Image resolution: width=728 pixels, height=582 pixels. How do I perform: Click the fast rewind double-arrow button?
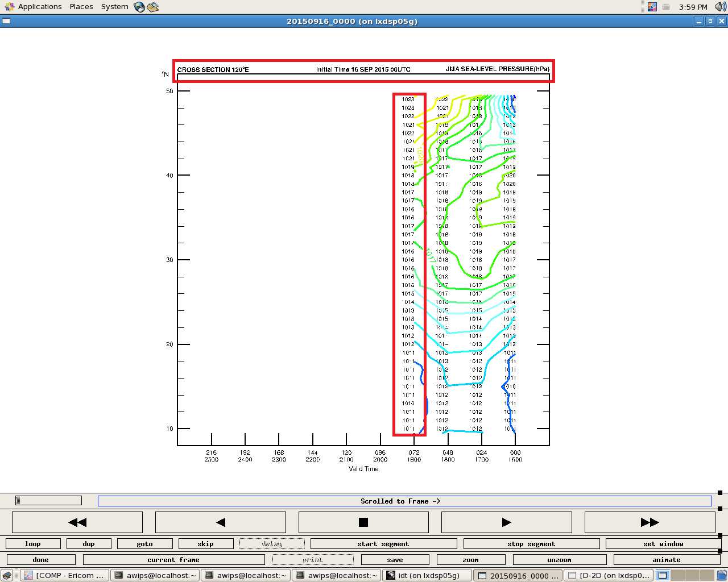(x=77, y=522)
